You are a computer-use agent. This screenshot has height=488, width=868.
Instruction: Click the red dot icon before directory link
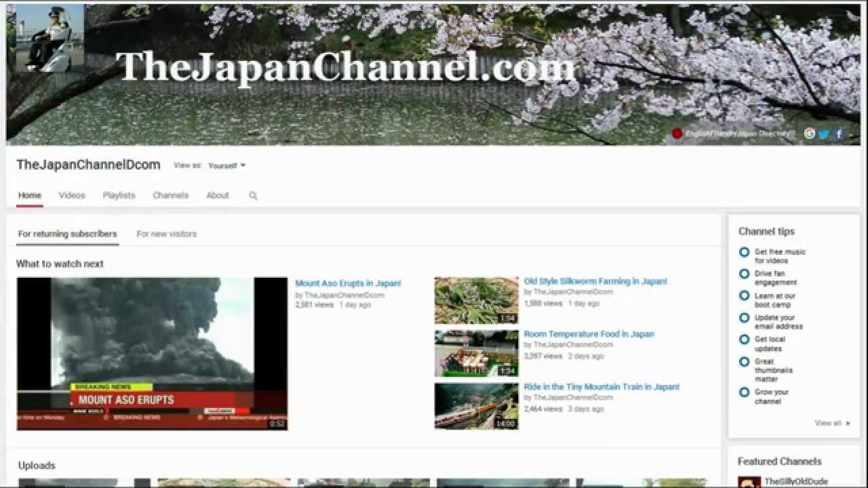pyautogui.click(x=677, y=134)
